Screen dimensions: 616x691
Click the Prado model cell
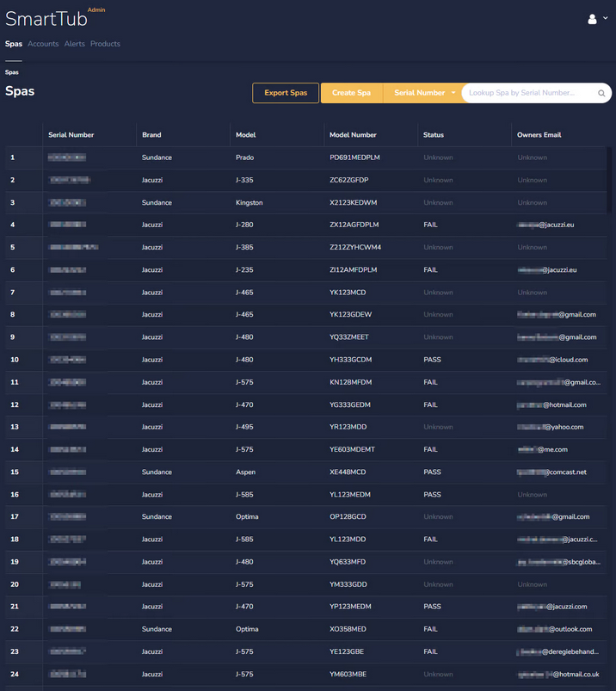[245, 157]
